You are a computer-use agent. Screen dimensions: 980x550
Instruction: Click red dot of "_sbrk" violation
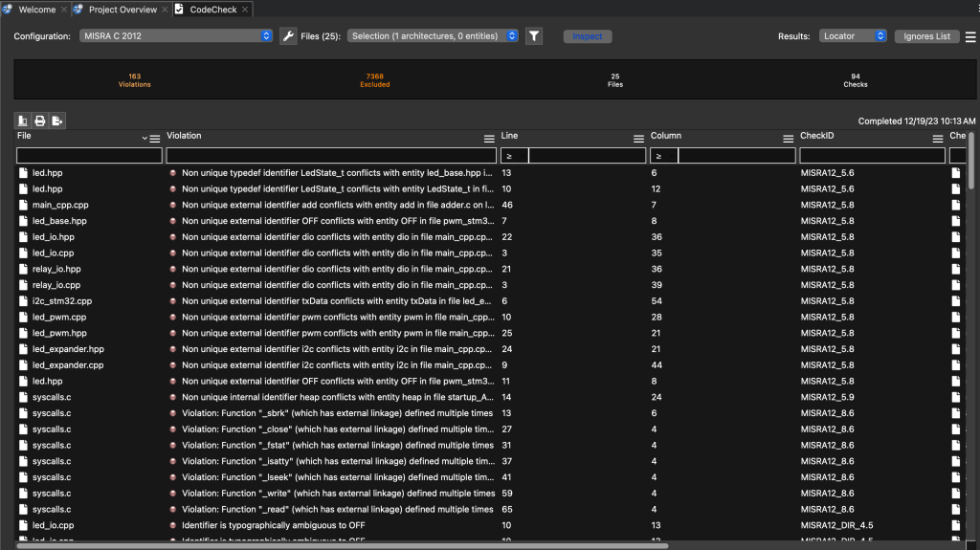pyautogui.click(x=172, y=413)
